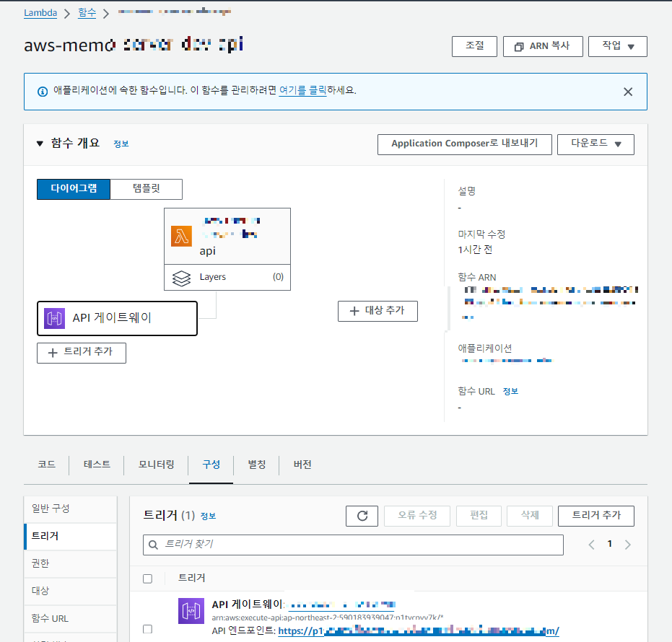Click the search magnifier icon
The height and width of the screenshot is (642, 672).
[x=153, y=545]
